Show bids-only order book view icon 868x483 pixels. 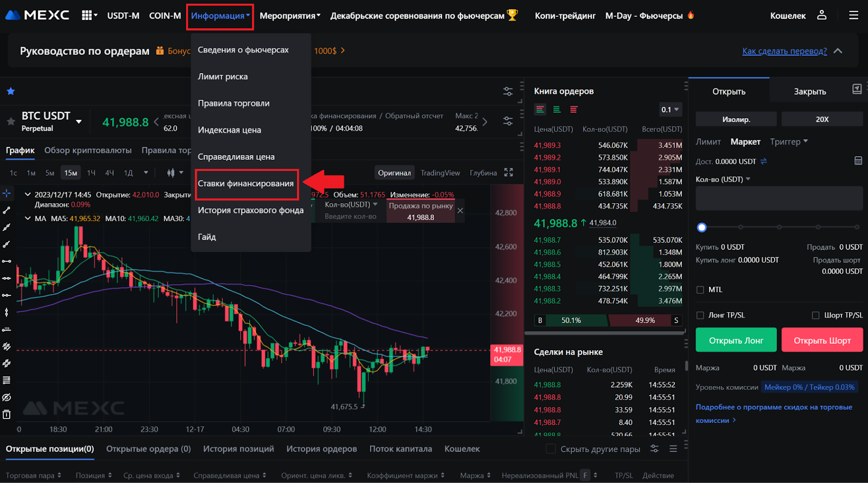pos(557,110)
